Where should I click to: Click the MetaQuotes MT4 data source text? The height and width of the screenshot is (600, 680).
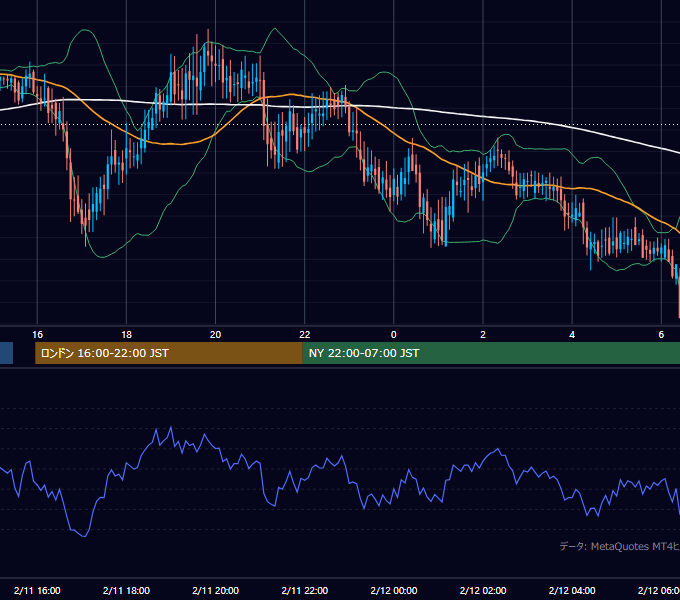pos(619,546)
